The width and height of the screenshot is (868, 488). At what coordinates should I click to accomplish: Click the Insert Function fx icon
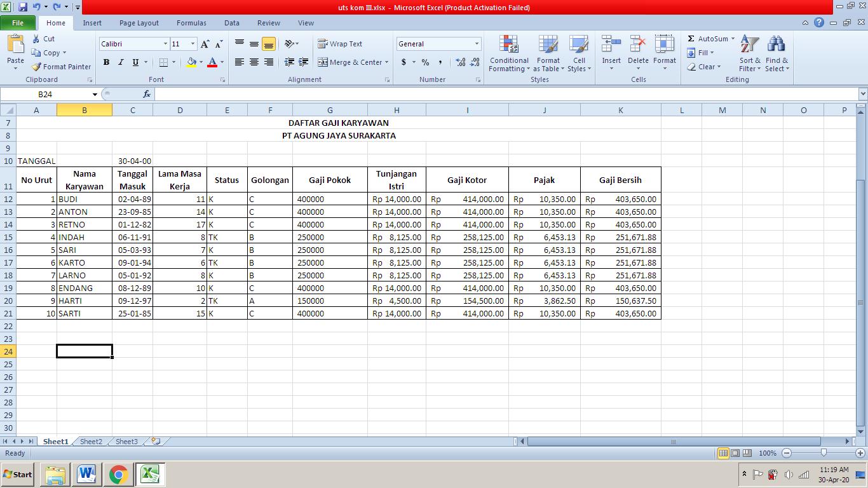(147, 94)
